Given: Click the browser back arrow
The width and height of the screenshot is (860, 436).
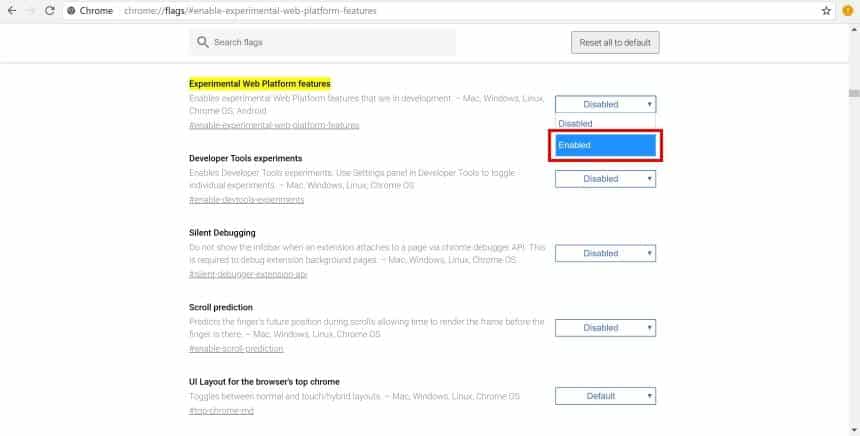Looking at the screenshot, I should click(12, 10).
